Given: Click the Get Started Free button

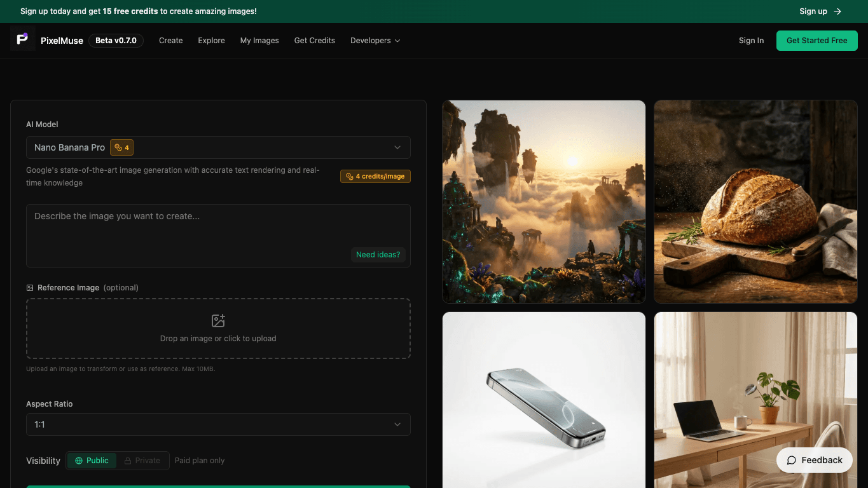Looking at the screenshot, I should pyautogui.click(x=817, y=41).
